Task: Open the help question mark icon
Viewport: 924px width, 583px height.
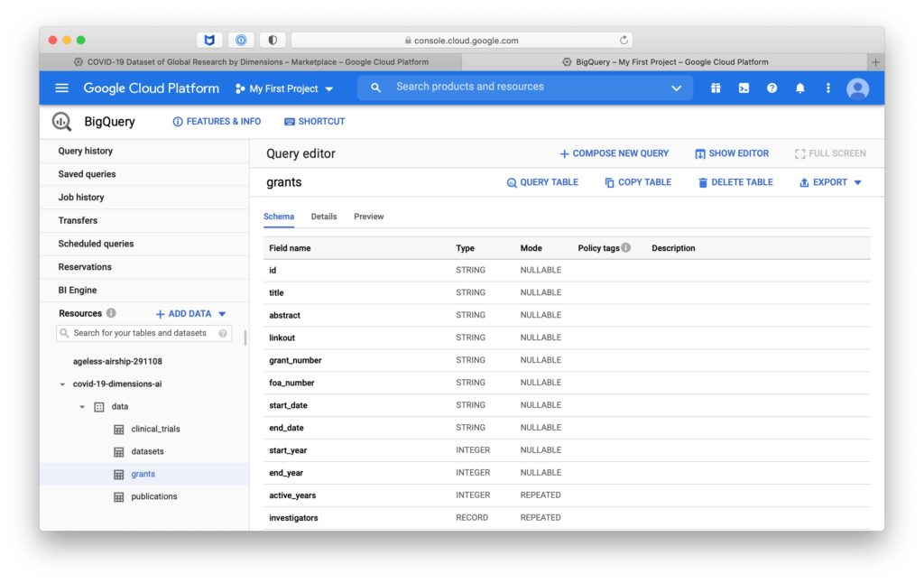Action: click(x=772, y=88)
